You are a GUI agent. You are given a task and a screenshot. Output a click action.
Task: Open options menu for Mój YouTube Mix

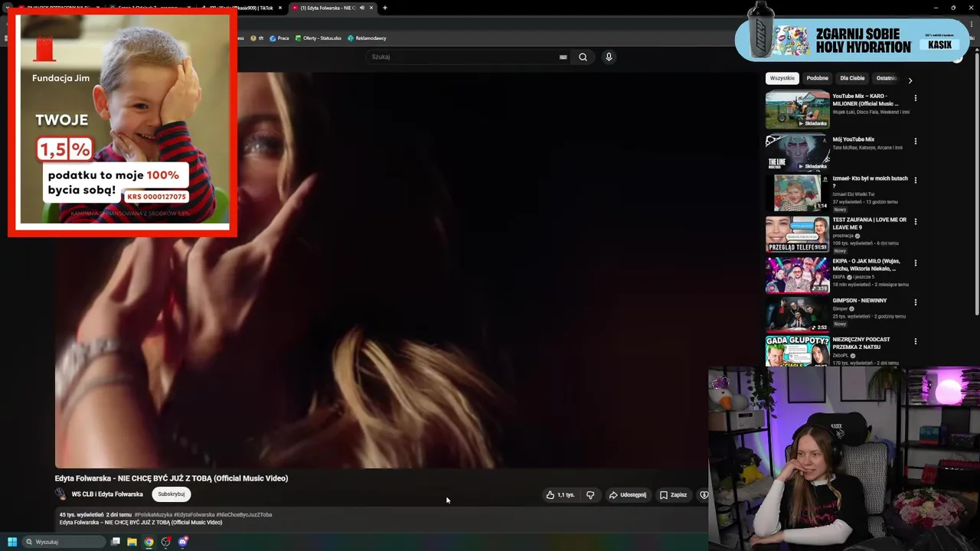click(915, 141)
